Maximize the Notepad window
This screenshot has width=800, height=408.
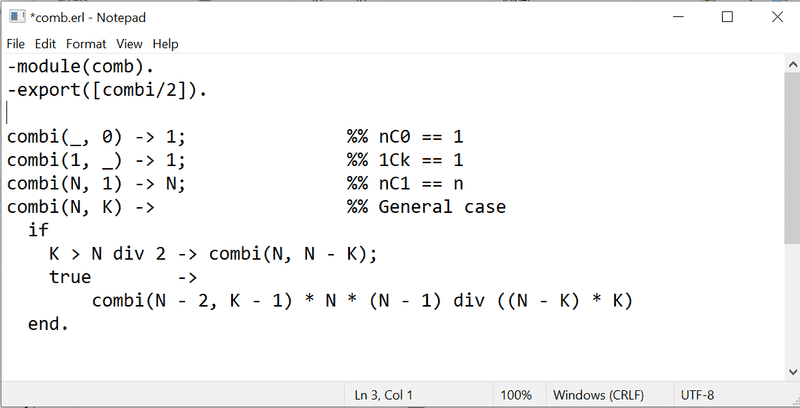point(727,16)
